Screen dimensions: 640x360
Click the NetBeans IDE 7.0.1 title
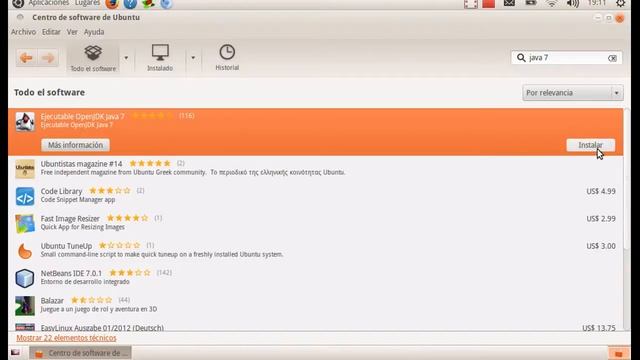[71, 273]
